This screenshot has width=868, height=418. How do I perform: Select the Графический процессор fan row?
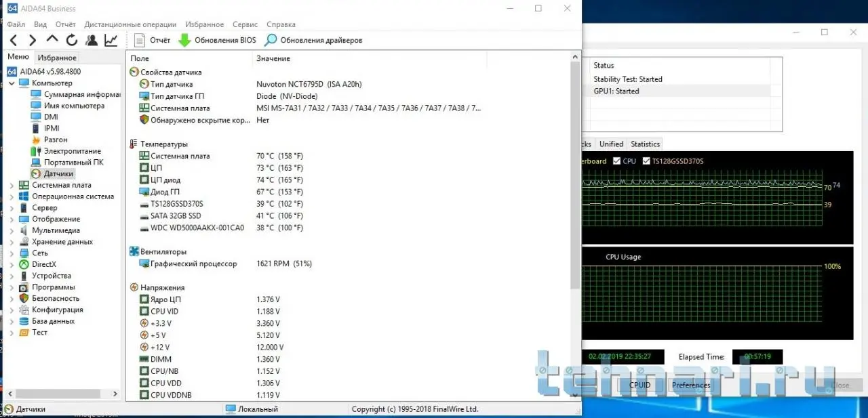(348, 264)
